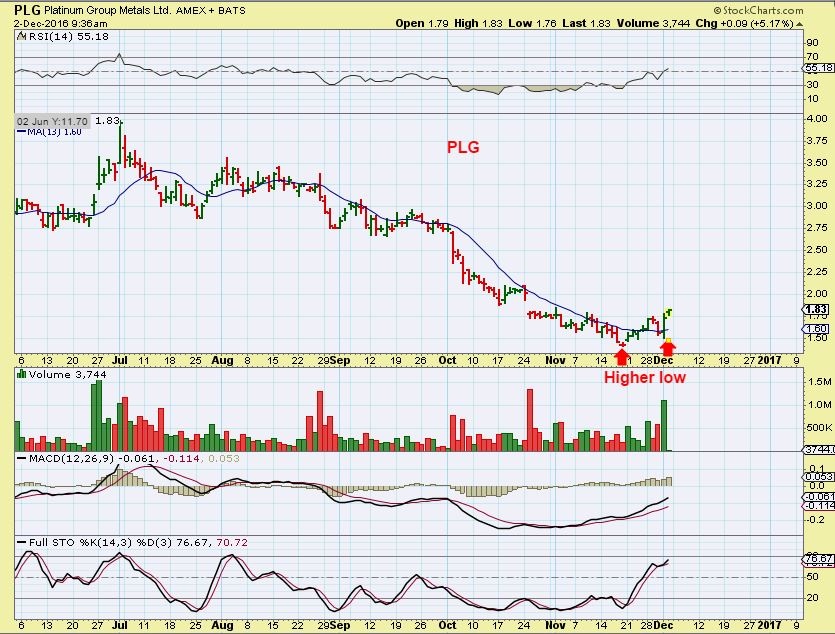The width and height of the screenshot is (835, 634).
Task: Click the right red up-arrow near Dec
Action: click(668, 349)
